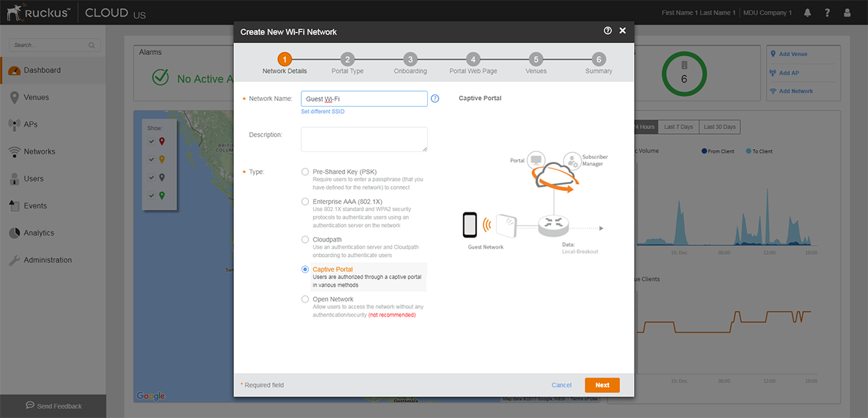Go to step 2 Portal Type
The image size is (868, 418).
pyautogui.click(x=348, y=60)
